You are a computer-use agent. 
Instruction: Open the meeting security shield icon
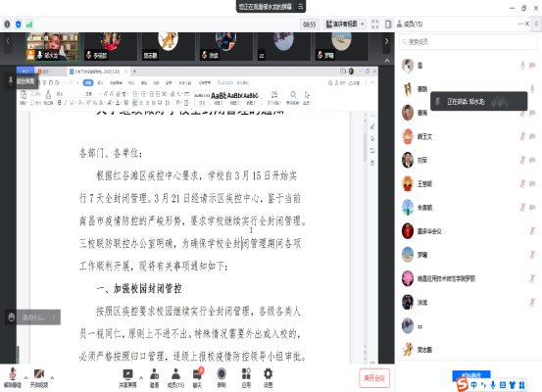[x=19, y=24]
